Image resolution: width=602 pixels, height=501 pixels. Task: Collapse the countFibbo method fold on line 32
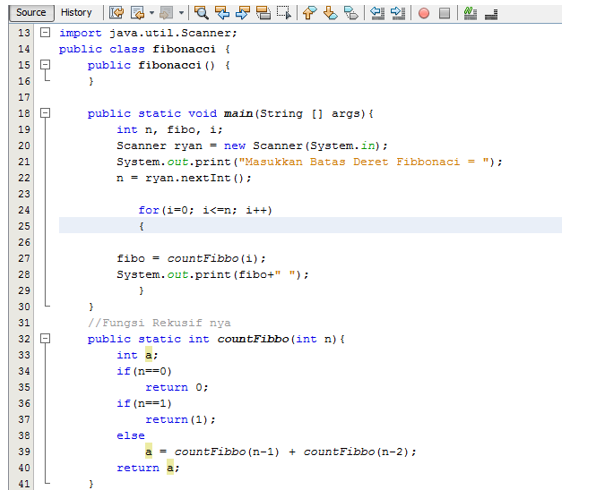[45, 338]
